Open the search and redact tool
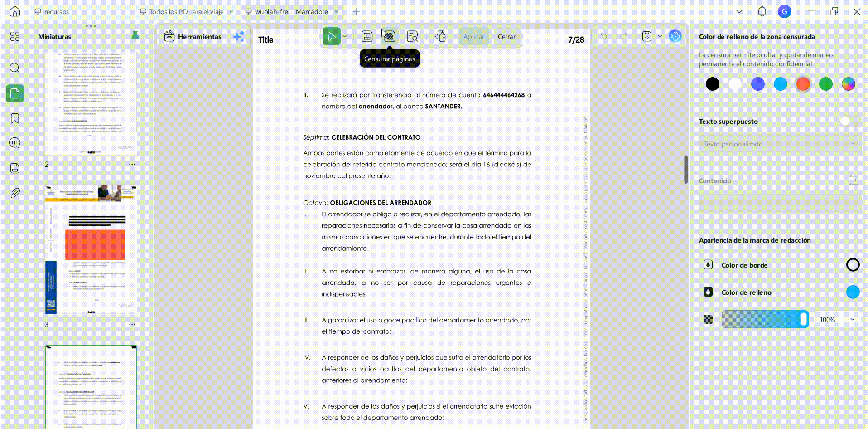 (x=412, y=36)
